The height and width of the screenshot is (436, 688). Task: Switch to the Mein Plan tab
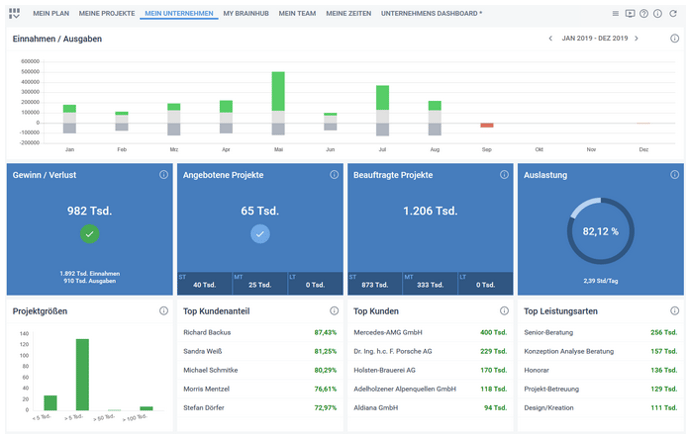[50, 14]
